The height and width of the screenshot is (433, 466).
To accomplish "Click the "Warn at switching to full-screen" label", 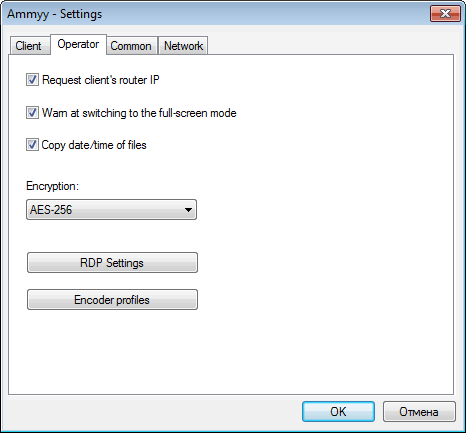I will pyautogui.click(x=139, y=113).
